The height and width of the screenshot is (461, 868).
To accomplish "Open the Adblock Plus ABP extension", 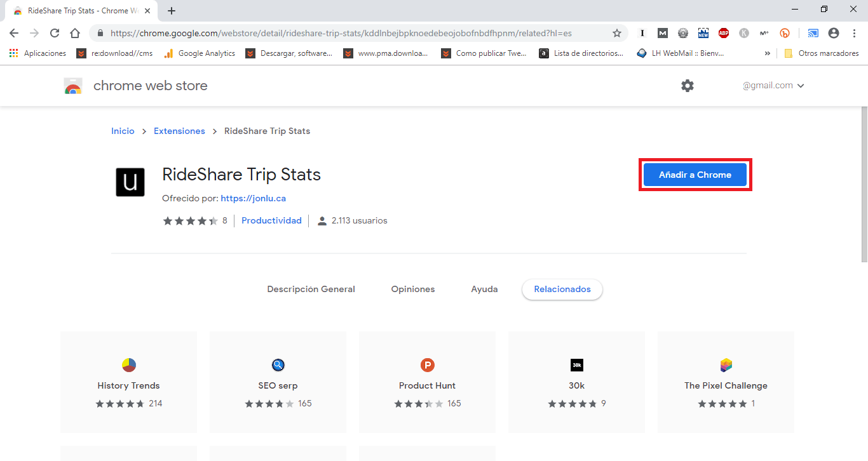I will click(x=724, y=33).
